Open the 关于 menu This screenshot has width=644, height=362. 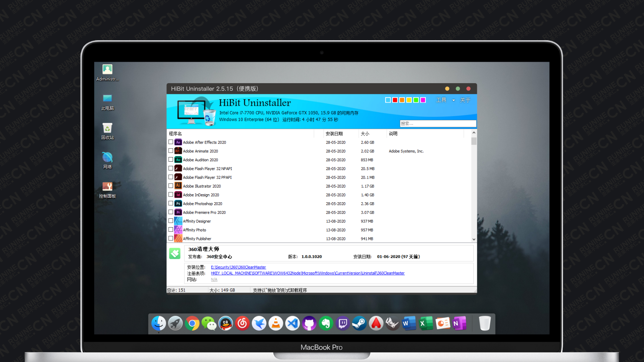coord(465,100)
